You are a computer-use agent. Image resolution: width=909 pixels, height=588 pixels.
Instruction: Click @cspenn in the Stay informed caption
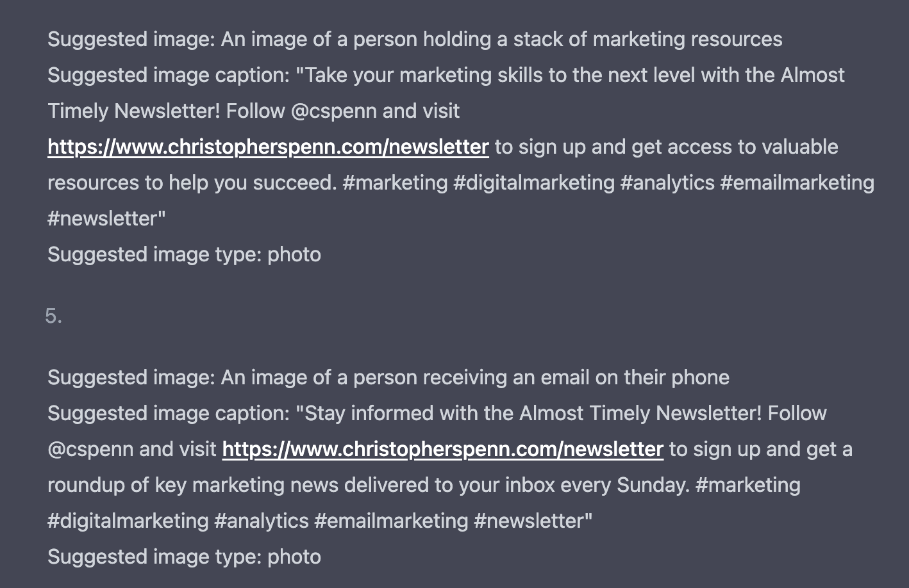pyautogui.click(x=90, y=450)
